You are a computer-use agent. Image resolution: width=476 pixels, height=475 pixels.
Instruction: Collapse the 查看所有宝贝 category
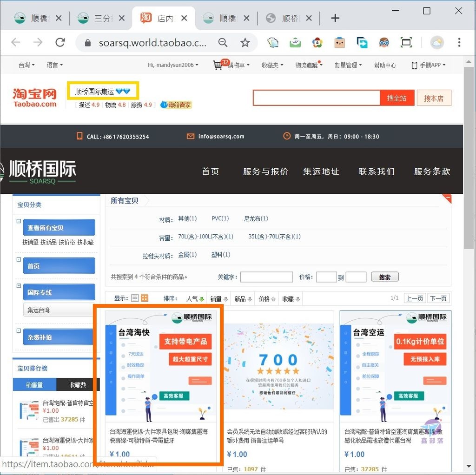19,221
